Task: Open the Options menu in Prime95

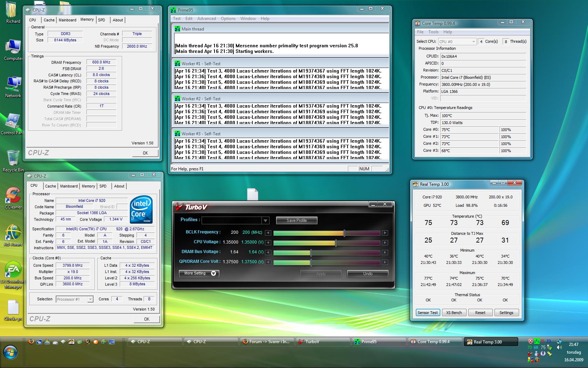Action: point(228,19)
